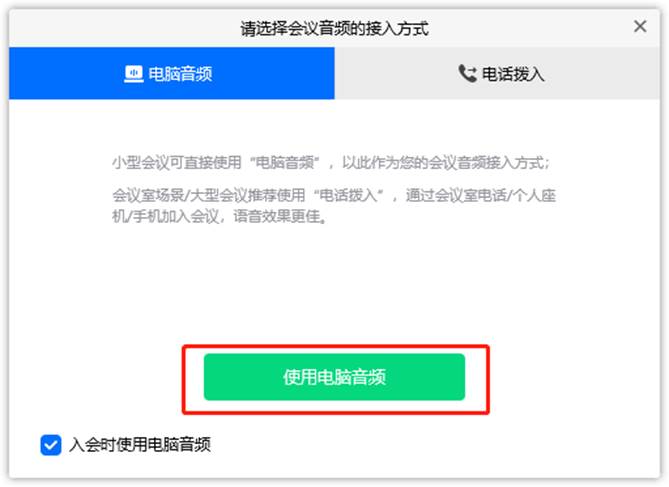Switch to the 电脑音频 tab

[x=172, y=73]
